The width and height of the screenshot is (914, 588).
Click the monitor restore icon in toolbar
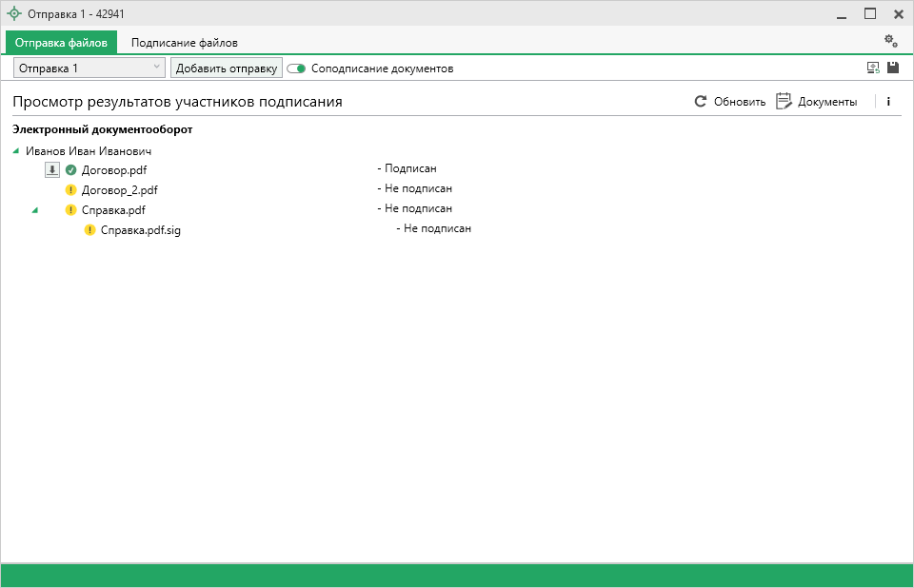point(872,68)
